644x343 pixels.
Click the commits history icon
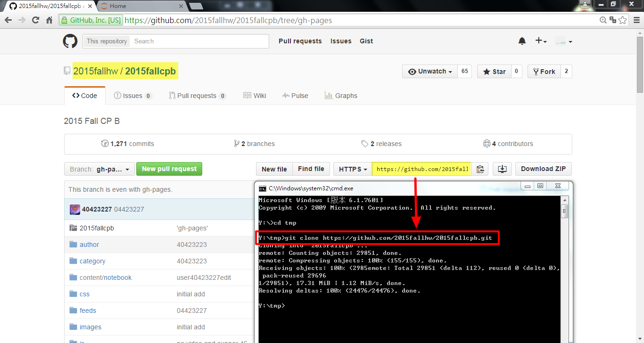(105, 144)
